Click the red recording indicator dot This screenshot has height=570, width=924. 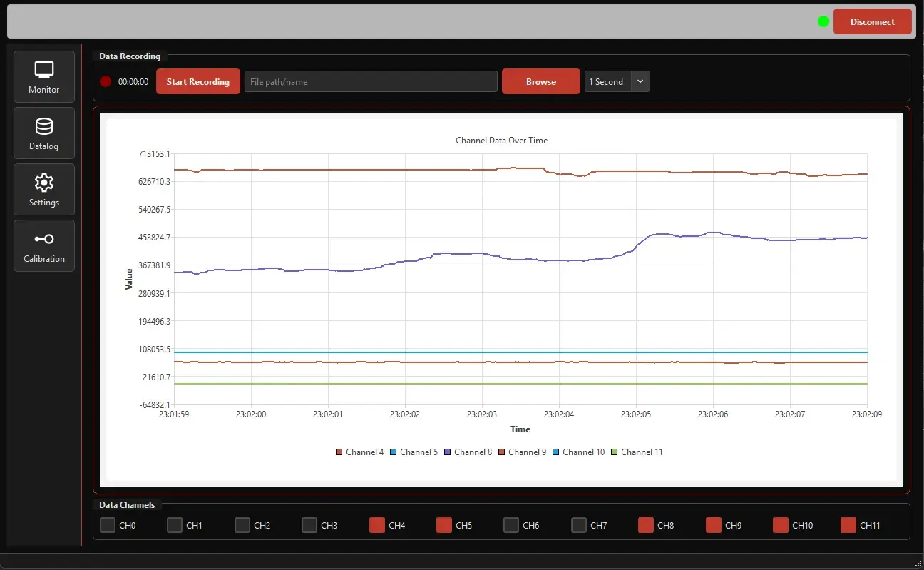coord(106,81)
